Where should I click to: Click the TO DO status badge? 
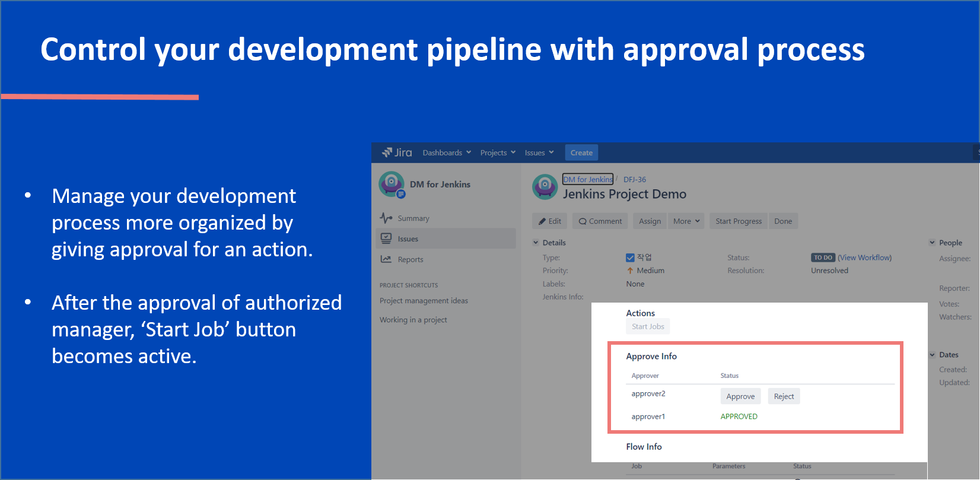(x=823, y=258)
